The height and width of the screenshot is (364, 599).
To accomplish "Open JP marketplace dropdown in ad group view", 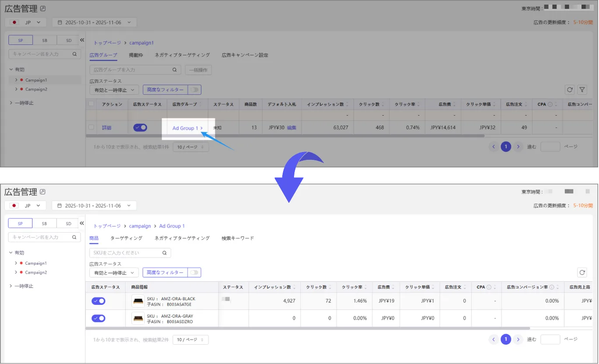I will (x=25, y=22).
